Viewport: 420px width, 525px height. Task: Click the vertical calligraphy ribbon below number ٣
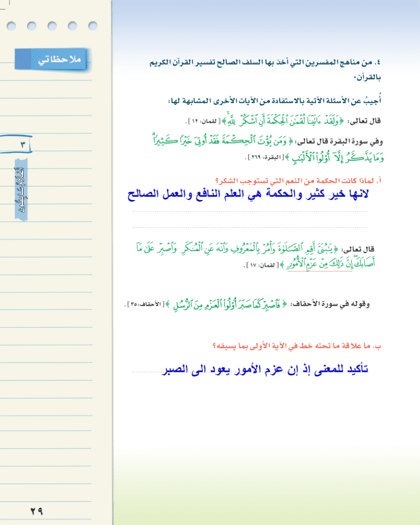tap(21, 190)
